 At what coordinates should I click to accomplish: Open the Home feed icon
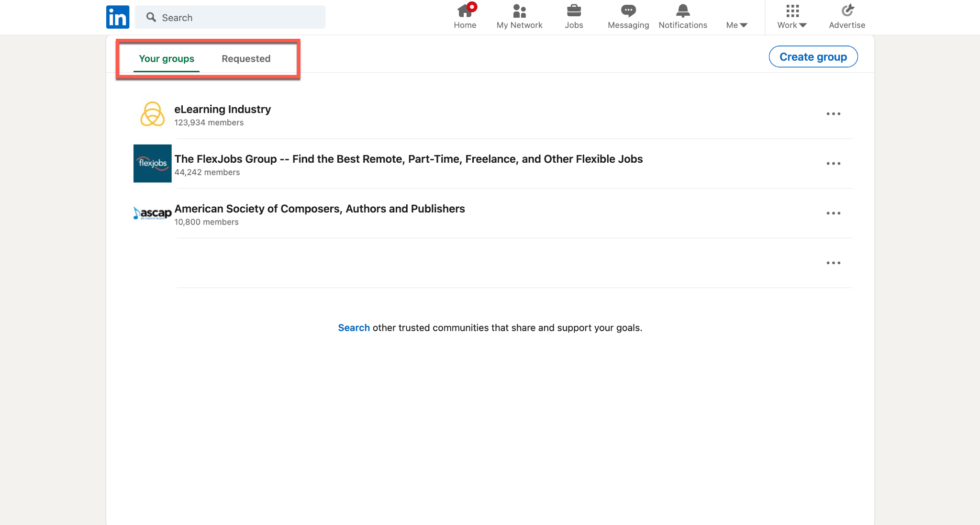point(465,11)
